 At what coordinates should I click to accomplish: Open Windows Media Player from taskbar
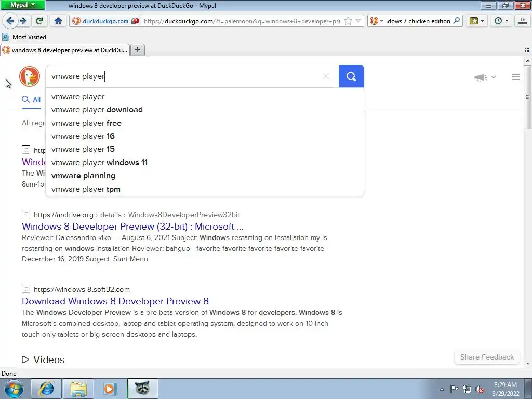coord(110,389)
